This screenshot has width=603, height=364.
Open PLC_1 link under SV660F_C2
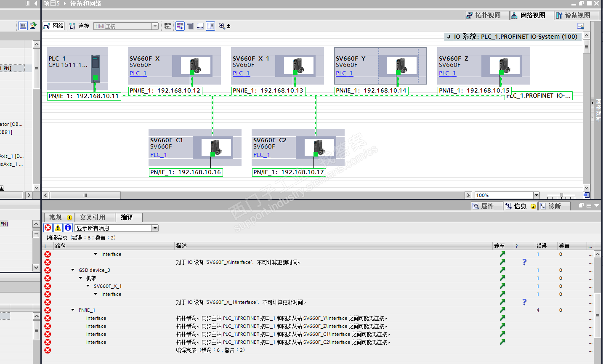click(262, 155)
